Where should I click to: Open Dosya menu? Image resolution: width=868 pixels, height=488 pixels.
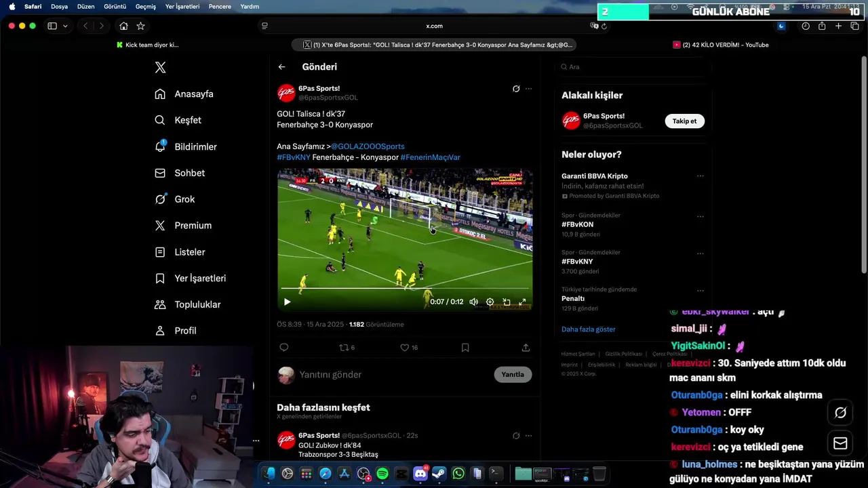[59, 6]
